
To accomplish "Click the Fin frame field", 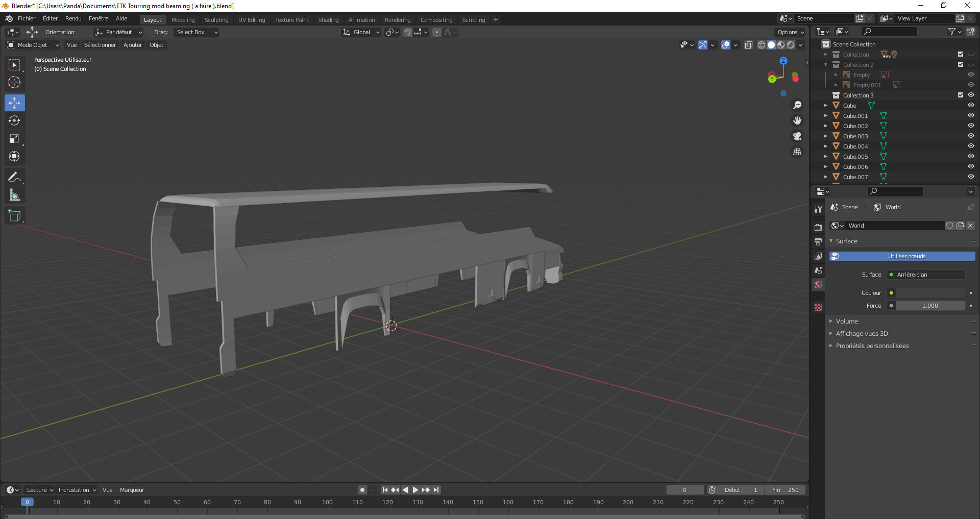I will coord(786,490).
